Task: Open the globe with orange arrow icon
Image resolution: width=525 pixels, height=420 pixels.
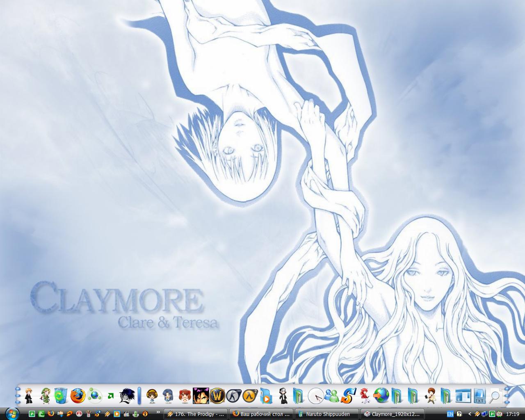Action: [x=381, y=396]
